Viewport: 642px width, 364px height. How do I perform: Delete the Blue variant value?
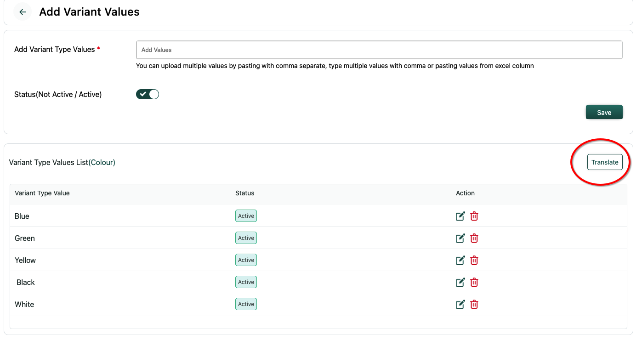point(474,216)
